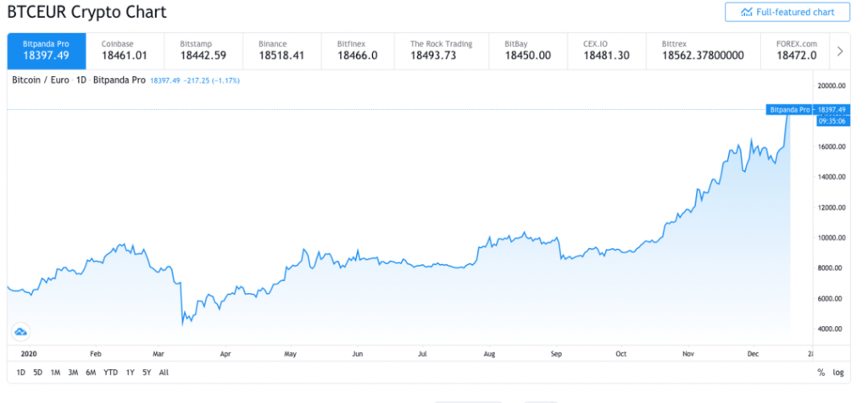Click the Mar label on time axis
The width and height of the screenshot is (868, 403).
point(159,353)
